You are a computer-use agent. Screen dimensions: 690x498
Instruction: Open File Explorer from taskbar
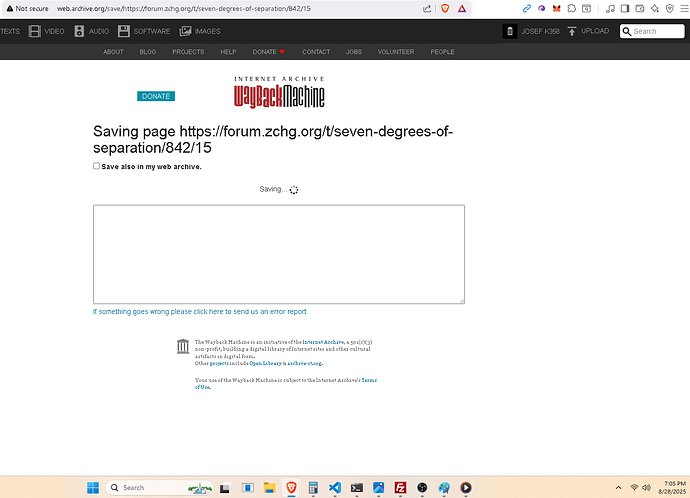point(269,487)
